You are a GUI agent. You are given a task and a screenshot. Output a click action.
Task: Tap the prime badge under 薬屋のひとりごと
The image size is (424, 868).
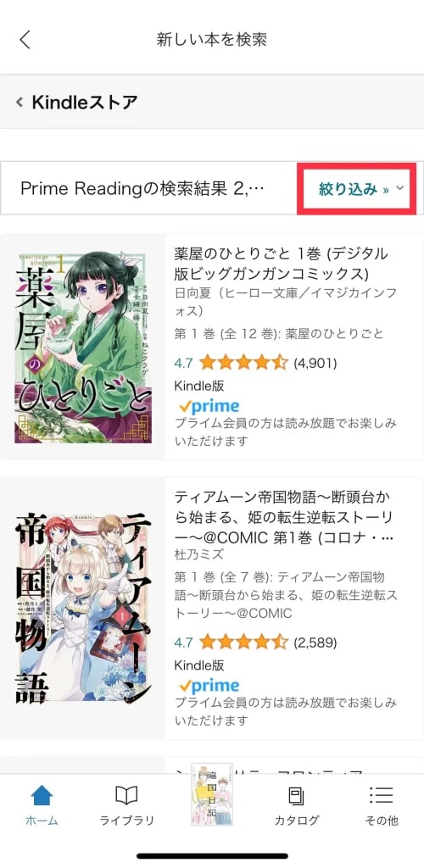point(209,406)
